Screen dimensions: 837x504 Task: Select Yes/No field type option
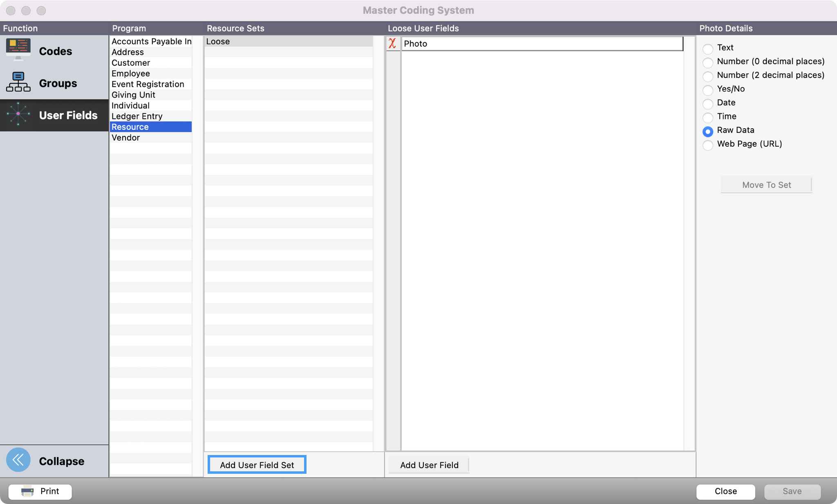pyautogui.click(x=708, y=90)
